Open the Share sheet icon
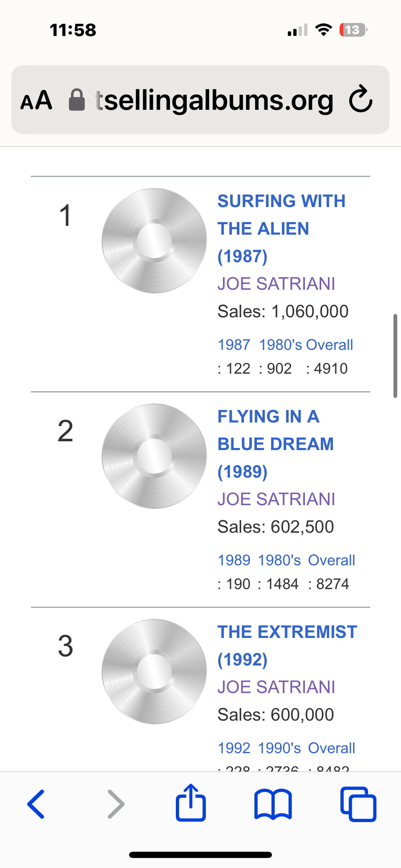 click(191, 803)
